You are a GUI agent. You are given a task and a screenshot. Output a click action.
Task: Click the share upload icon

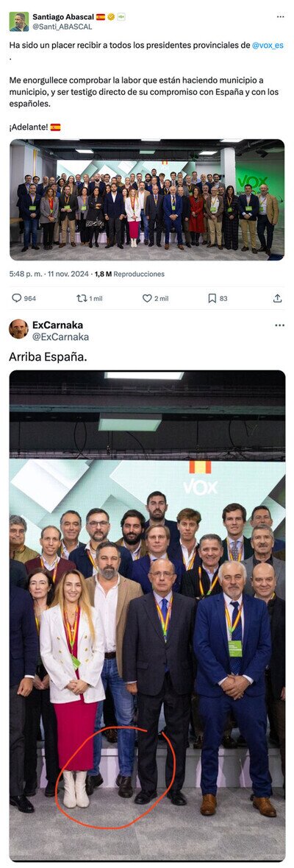277,298
